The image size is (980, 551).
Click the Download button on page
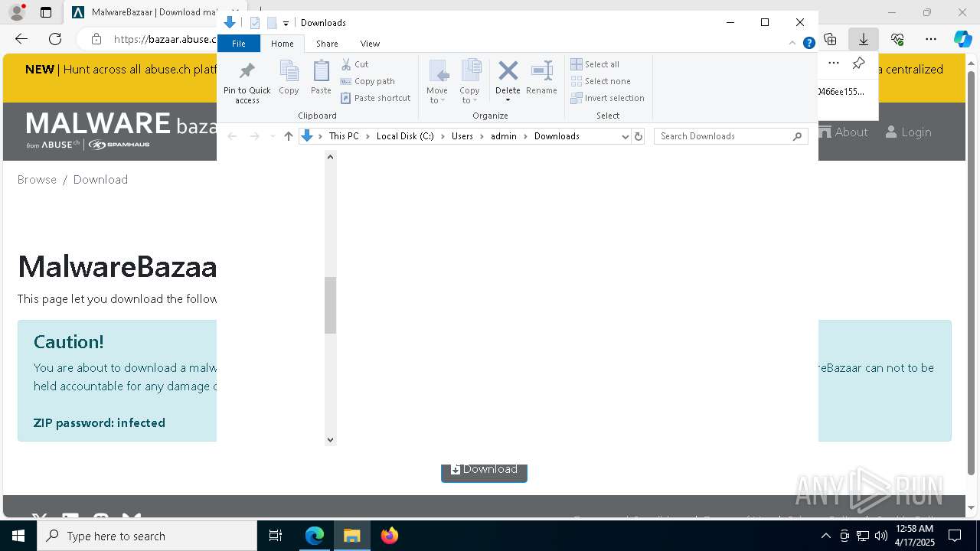click(484, 471)
